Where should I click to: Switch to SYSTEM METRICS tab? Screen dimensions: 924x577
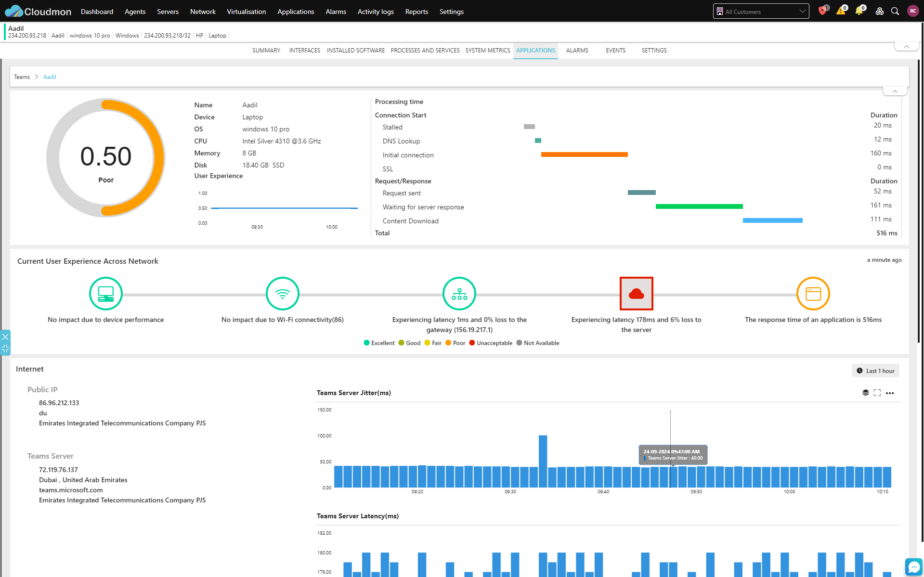coord(488,51)
